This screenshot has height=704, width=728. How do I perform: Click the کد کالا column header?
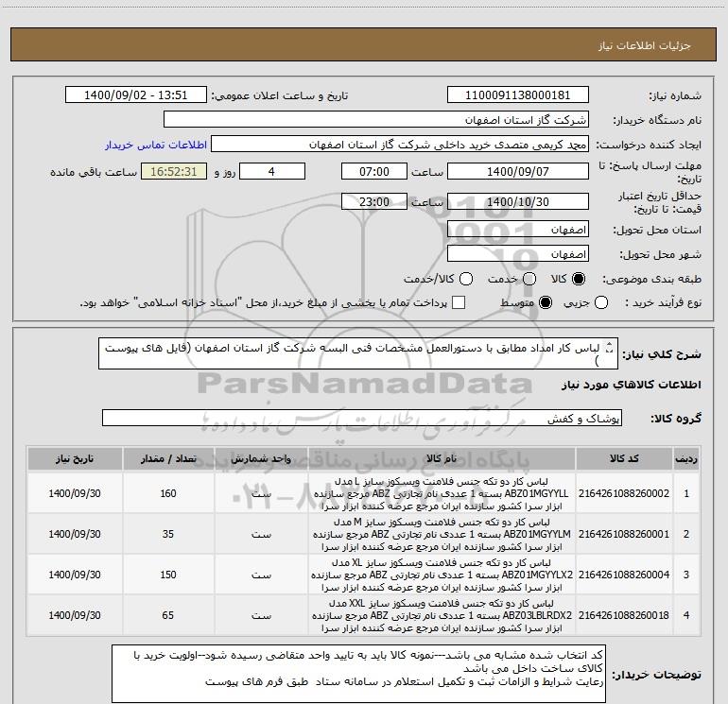coord(624,459)
